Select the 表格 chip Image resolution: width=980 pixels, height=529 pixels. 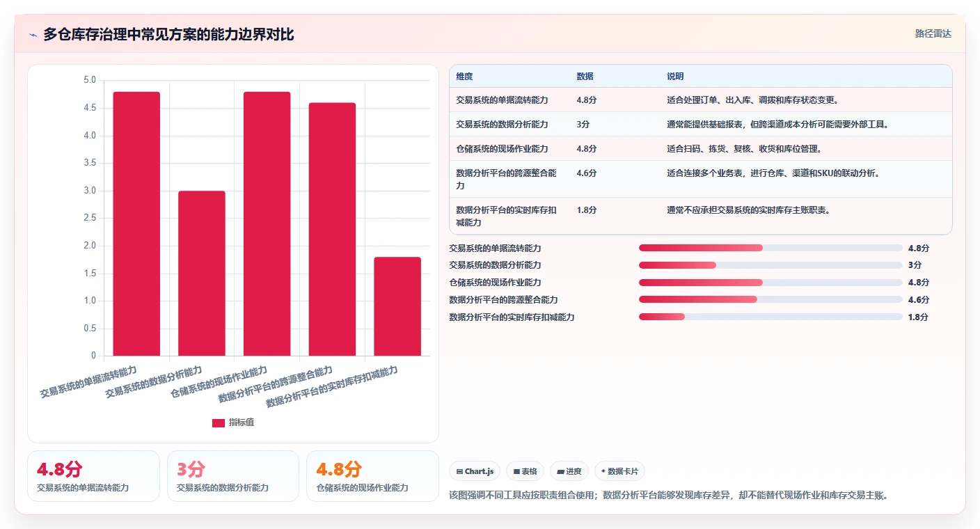coord(525,471)
